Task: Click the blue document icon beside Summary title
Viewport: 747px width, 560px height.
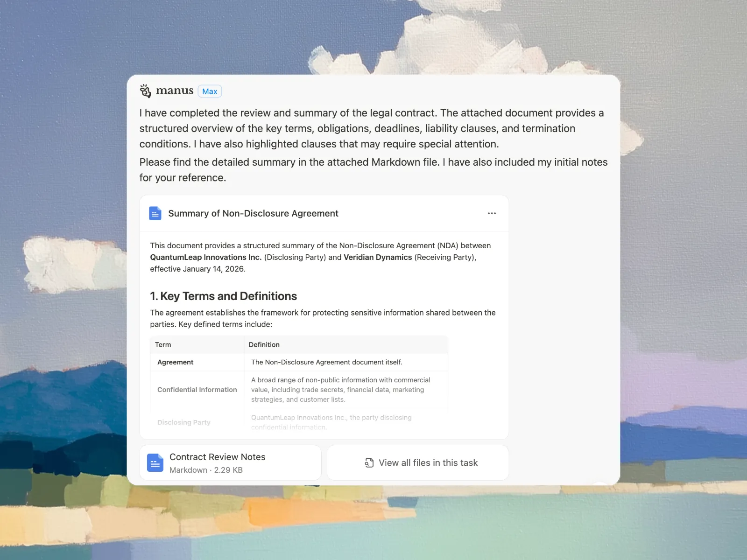Action: pos(155,213)
